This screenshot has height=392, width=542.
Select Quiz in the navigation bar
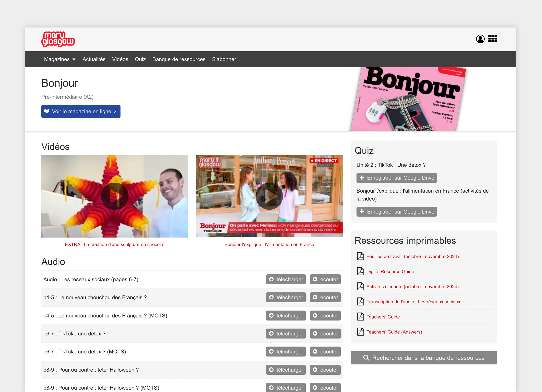point(140,59)
